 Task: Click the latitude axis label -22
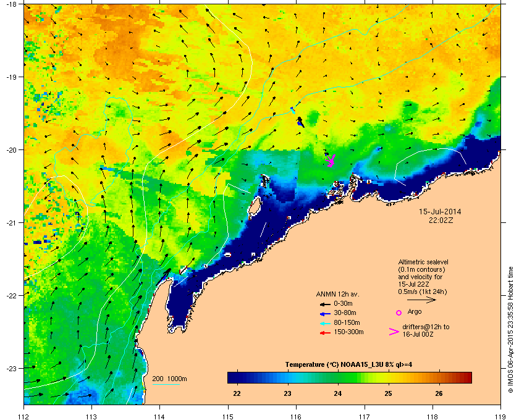11,296
